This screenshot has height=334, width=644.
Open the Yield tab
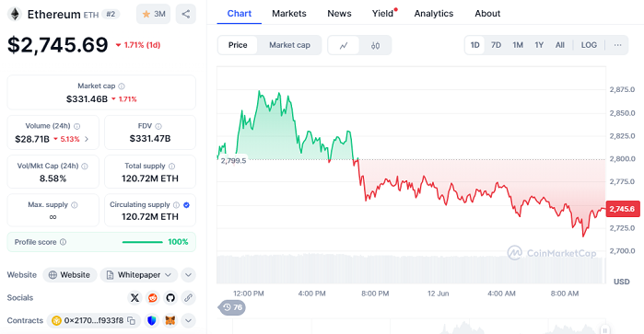click(x=383, y=14)
